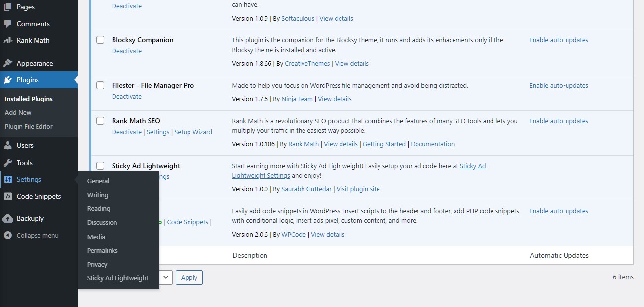
Task: Open WPCode author link
Action: (x=294, y=234)
